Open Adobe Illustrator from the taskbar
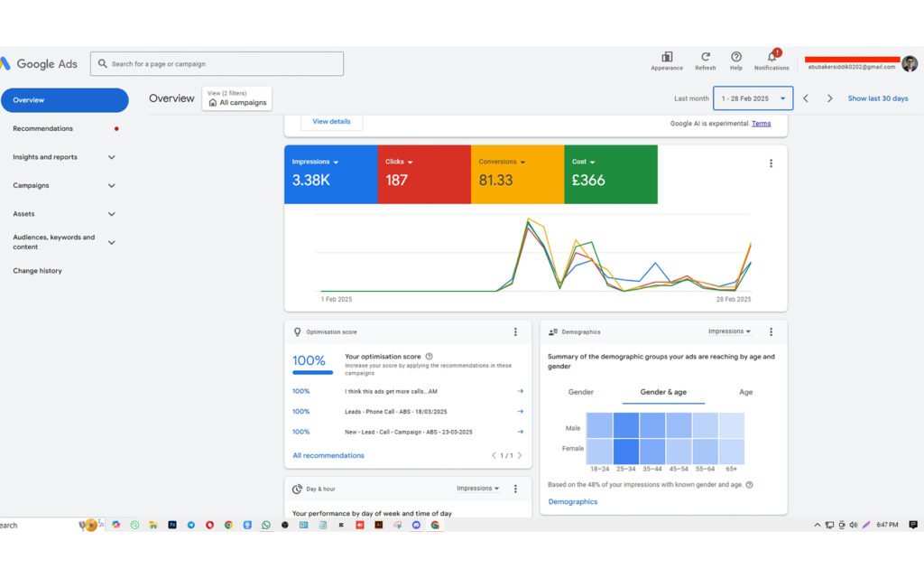Screen dimensions: 924x578 coord(379,525)
